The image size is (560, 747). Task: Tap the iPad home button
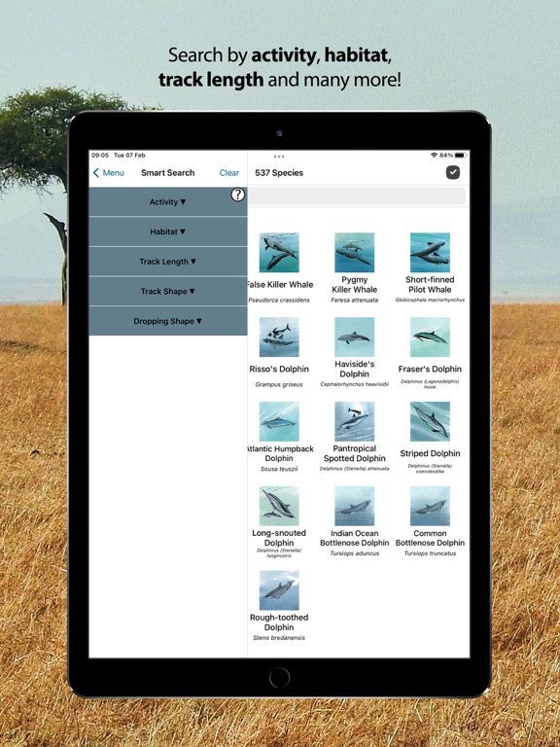[x=280, y=677]
